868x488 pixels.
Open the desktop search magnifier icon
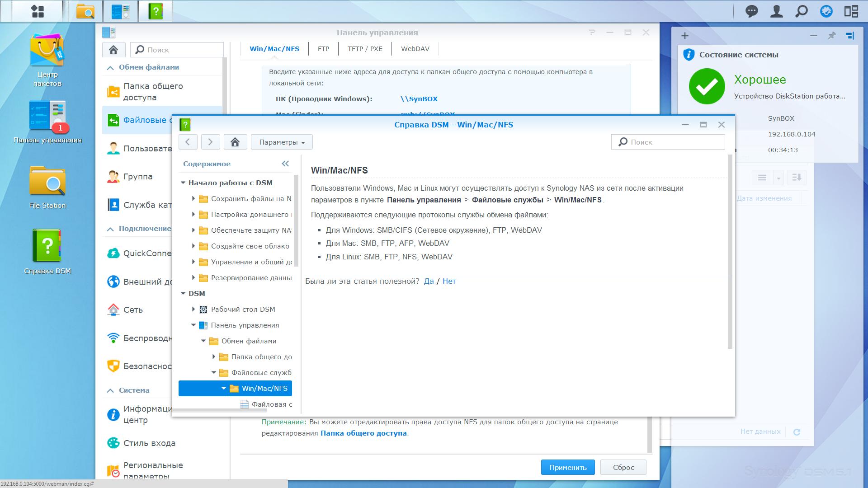801,11
